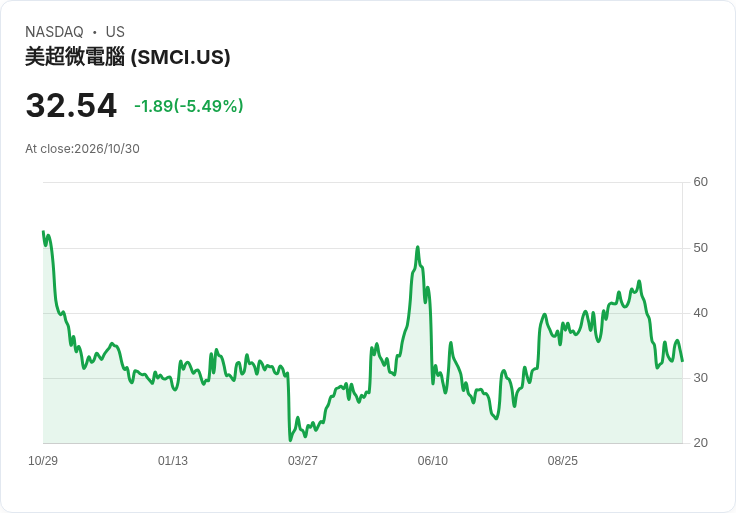Click the chart low point near 03/27

click(x=290, y=440)
